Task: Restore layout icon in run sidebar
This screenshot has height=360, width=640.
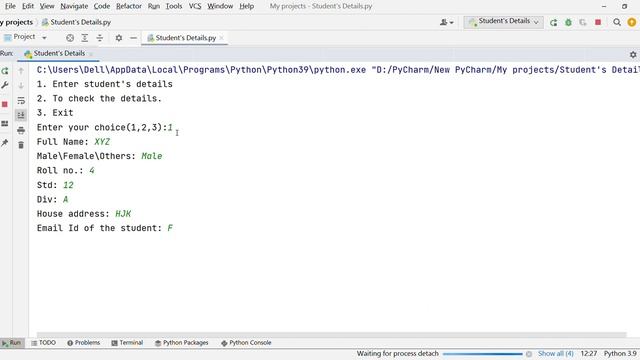Action: 5,124
